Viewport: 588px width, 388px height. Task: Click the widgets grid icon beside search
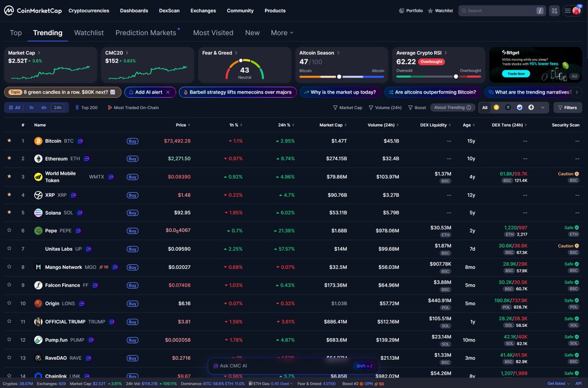pyautogui.click(x=554, y=11)
